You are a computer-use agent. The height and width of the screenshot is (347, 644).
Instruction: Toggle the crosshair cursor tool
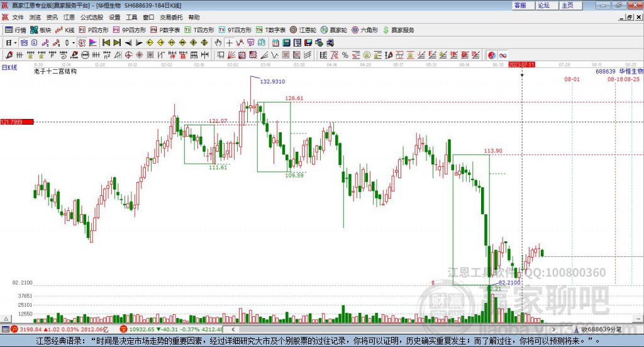coord(229,43)
